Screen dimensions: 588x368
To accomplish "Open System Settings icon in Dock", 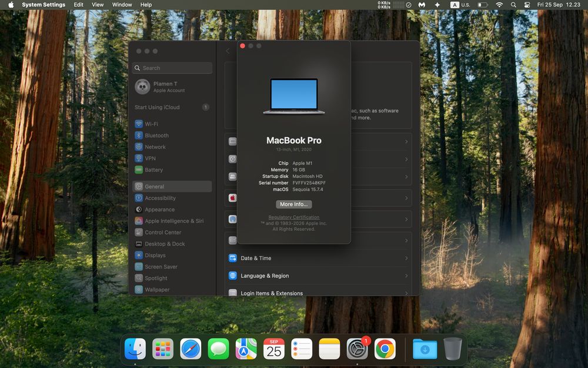I will point(357,349).
